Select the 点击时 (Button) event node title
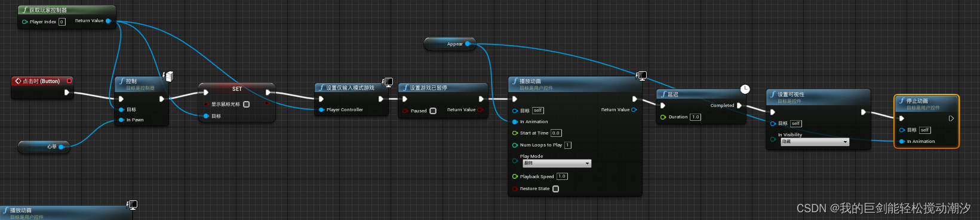The height and width of the screenshot is (220, 980). click(x=42, y=81)
